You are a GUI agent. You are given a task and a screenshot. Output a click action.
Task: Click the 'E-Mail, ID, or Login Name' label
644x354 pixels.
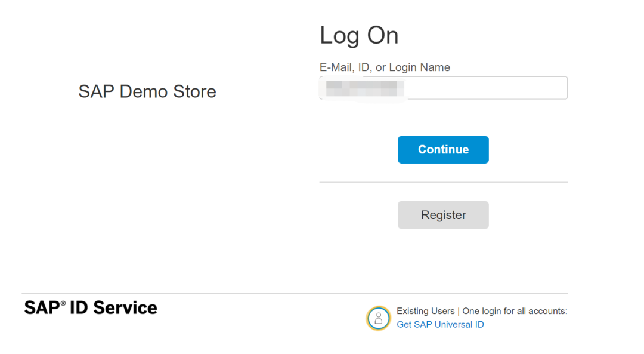385,67
